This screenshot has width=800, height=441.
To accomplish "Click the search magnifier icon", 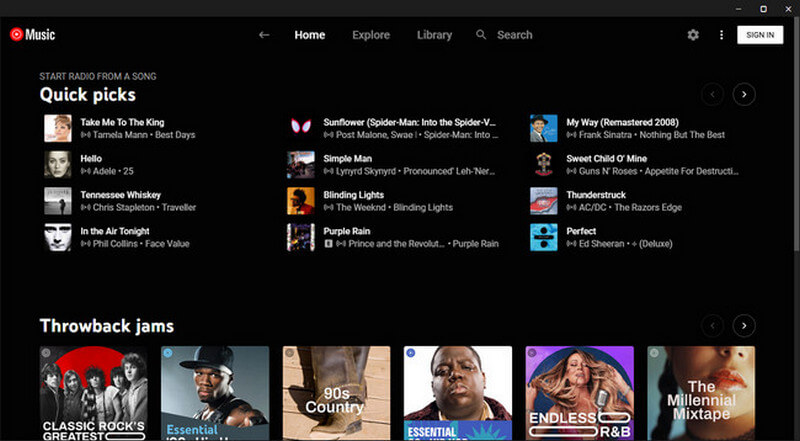I will tap(481, 35).
